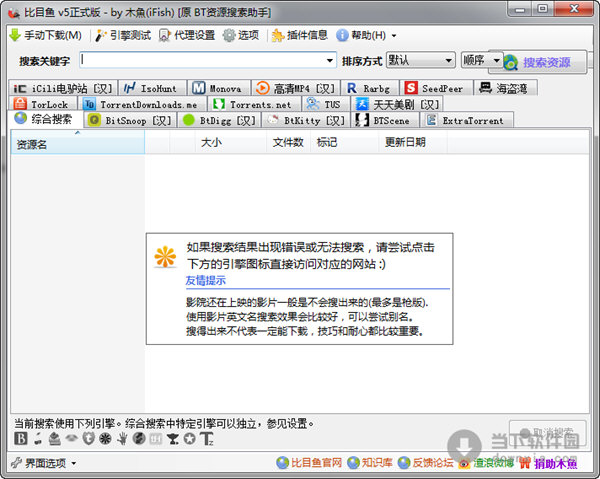This screenshot has width=600, height=479.
Task: Open the 帮助(H) help menu
Action: coord(361,36)
